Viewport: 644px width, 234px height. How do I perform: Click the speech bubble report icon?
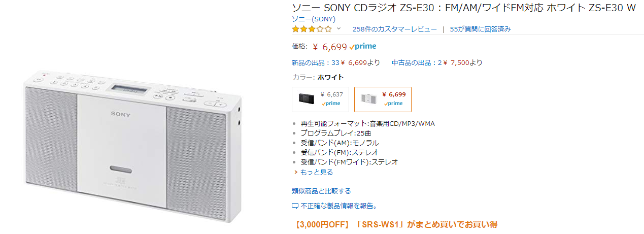pos(295,206)
